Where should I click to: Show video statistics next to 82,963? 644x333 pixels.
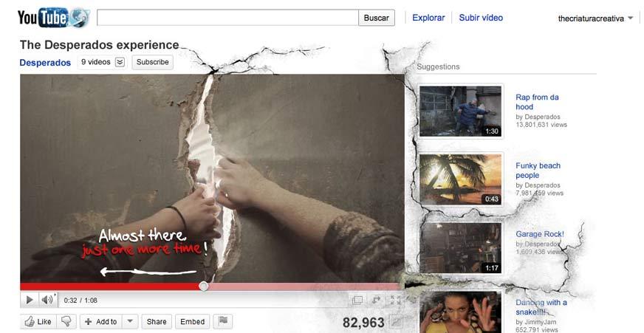point(396,323)
